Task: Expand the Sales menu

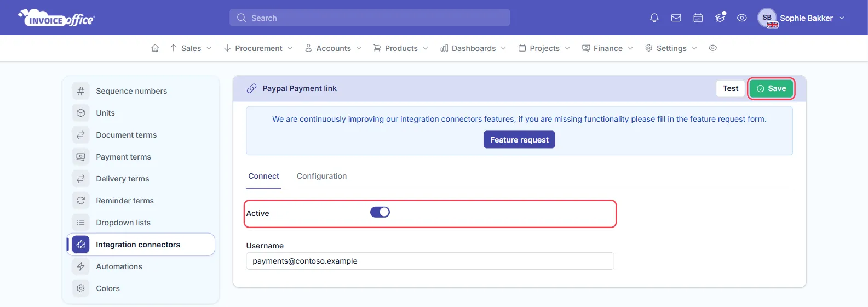Action: coord(191,48)
